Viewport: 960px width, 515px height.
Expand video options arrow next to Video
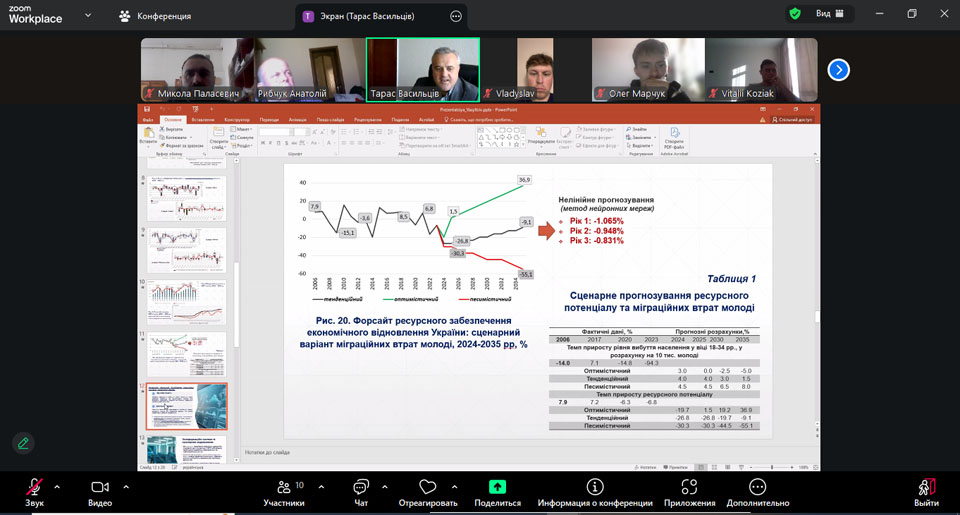(x=126, y=487)
